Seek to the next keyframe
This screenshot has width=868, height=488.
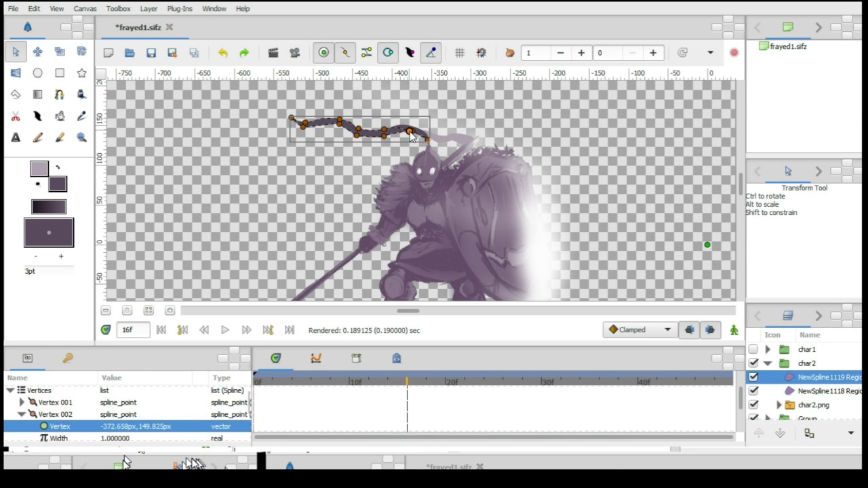click(268, 330)
